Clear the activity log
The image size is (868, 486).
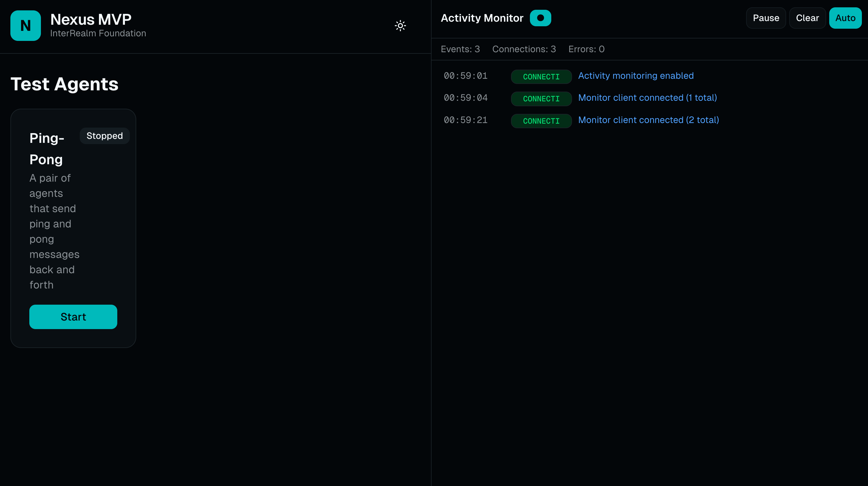(x=807, y=18)
